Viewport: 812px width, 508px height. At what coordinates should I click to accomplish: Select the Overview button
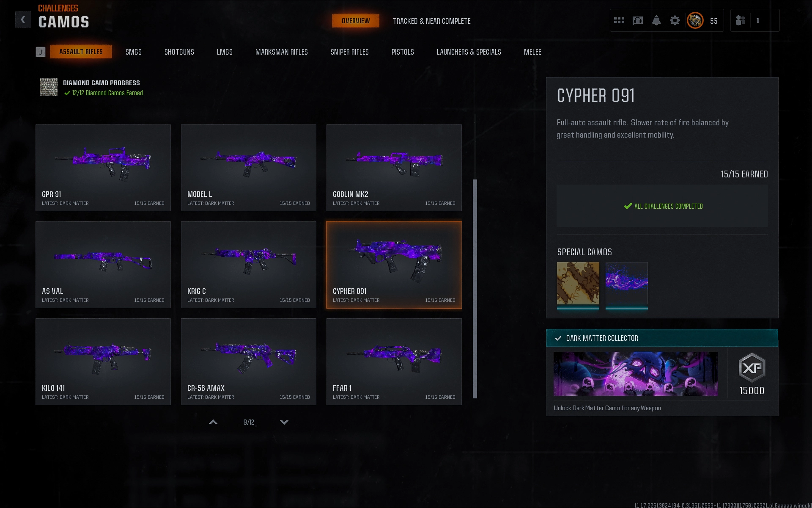pos(356,21)
